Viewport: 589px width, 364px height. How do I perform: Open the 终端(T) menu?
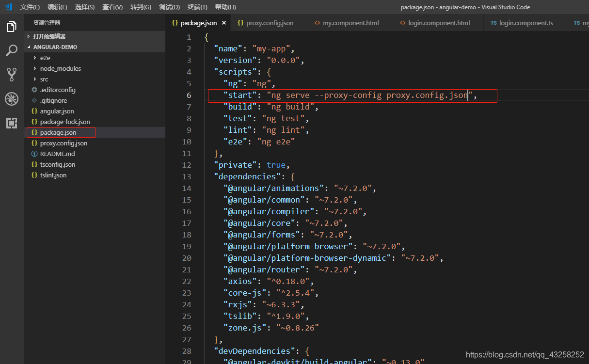click(x=197, y=7)
